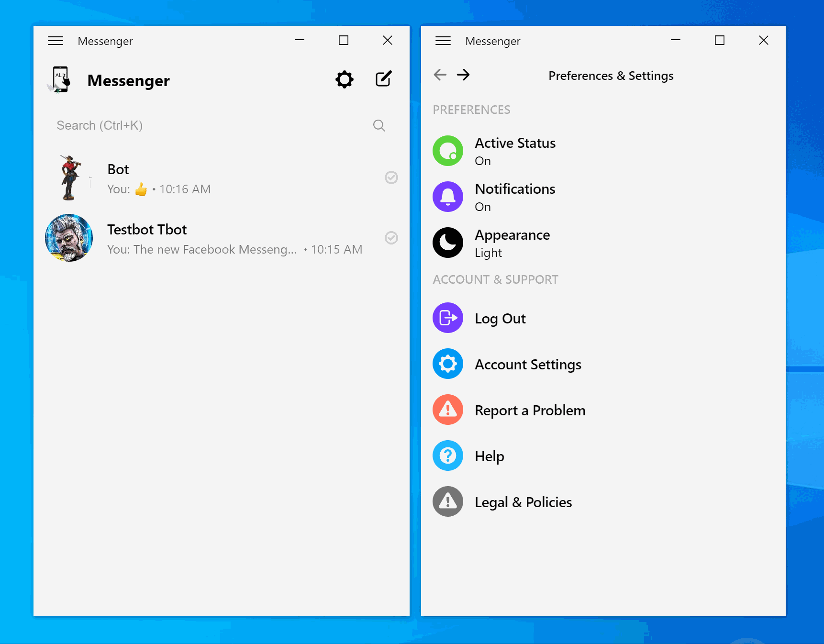Click the Report a Problem warning icon
The image size is (824, 644).
pos(447,410)
